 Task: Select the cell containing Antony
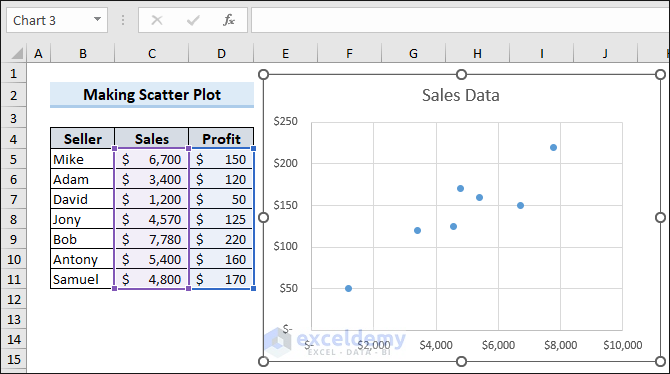click(x=82, y=259)
